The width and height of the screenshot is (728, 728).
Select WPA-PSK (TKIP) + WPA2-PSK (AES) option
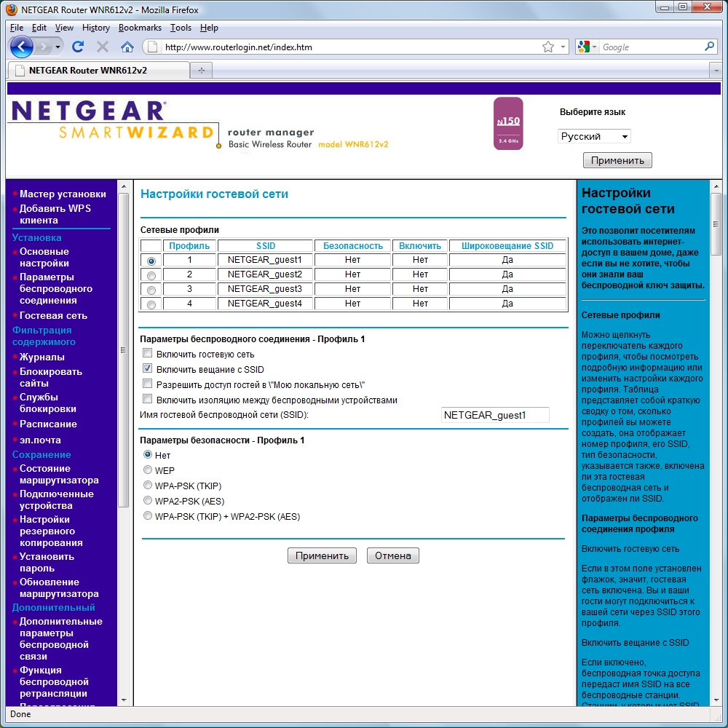[148, 516]
